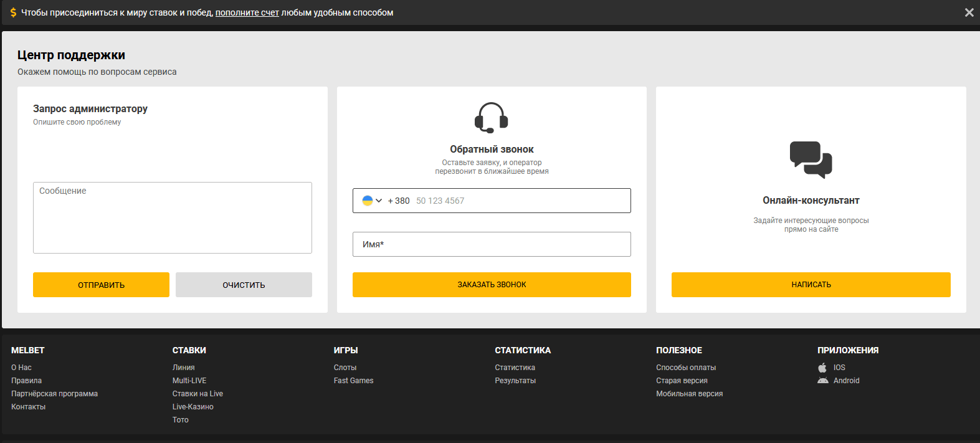980x443 pixels.
Task: Click the ПРИЛОЖЕНИЯ footer heading
Action: (x=848, y=350)
